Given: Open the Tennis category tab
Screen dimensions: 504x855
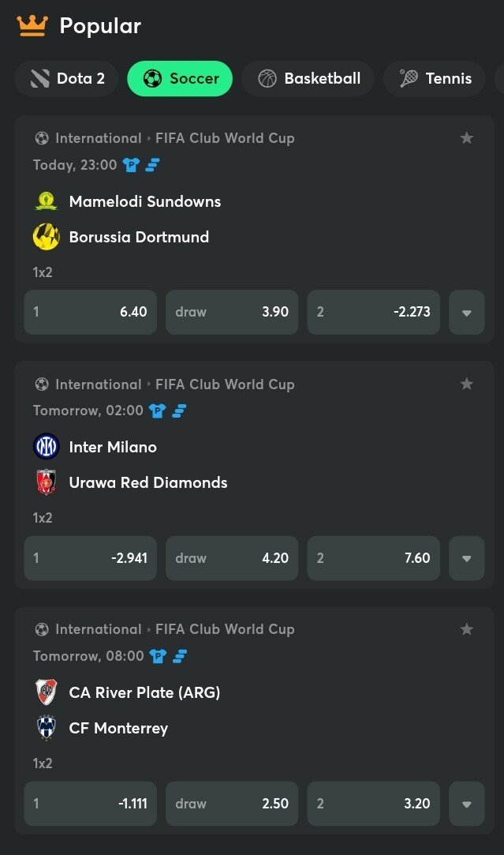Looking at the screenshot, I should 435,78.
